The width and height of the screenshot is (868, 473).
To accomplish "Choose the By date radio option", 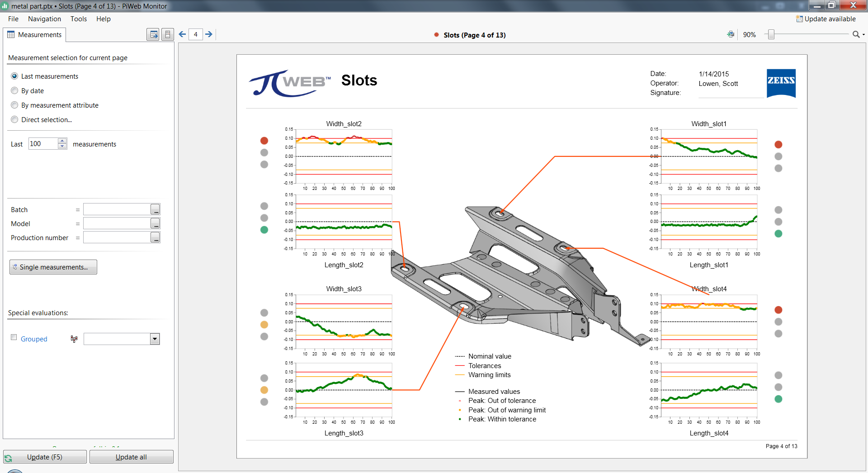I will [14, 90].
